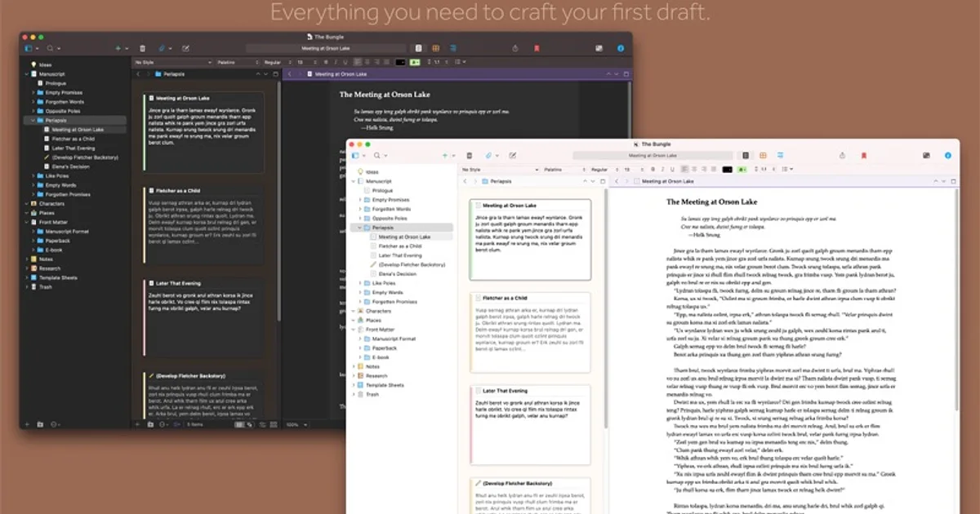This screenshot has height=514, width=980.
Task: Open the green highlight color swatch in dark window
Action: pos(415,62)
